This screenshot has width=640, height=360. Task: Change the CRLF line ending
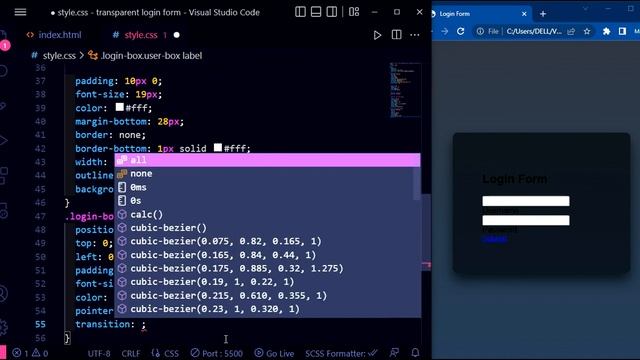(131, 353)
